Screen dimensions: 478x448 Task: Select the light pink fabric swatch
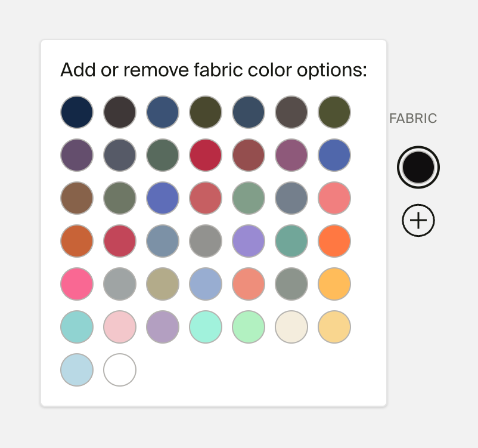119,327
